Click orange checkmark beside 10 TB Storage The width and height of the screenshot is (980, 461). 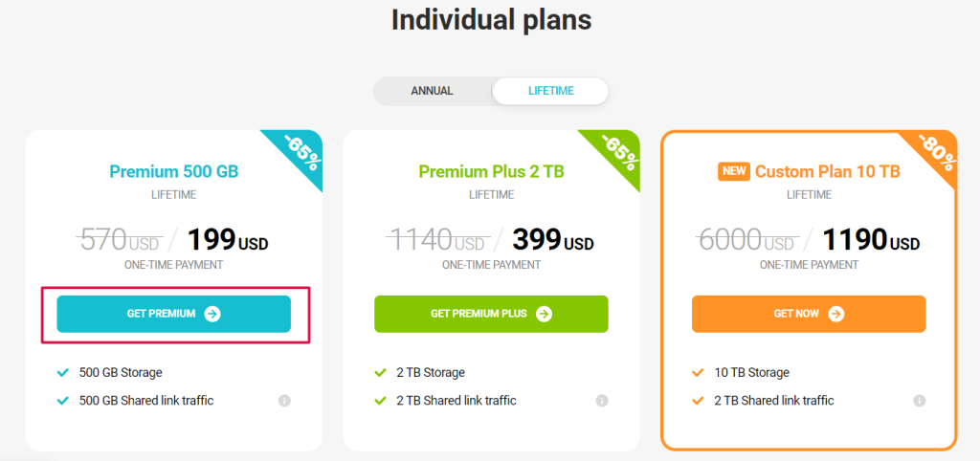pyautogui.click(x=698, y=373)
